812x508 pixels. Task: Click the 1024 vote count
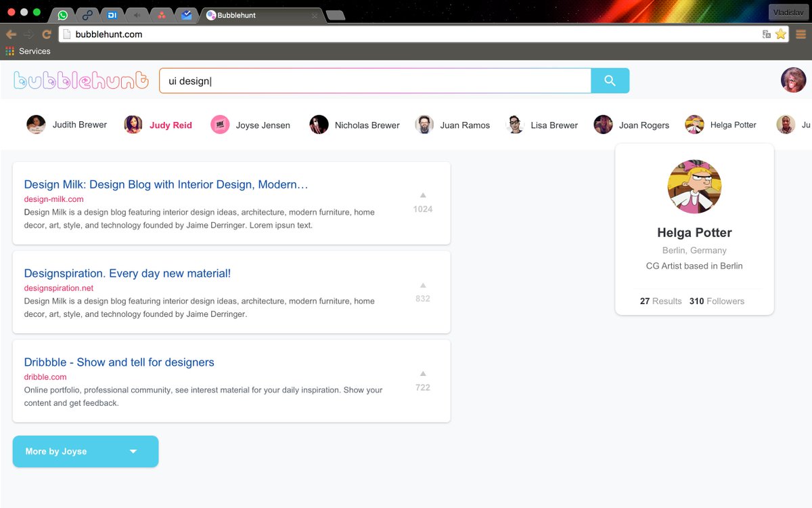click(423, 209)
